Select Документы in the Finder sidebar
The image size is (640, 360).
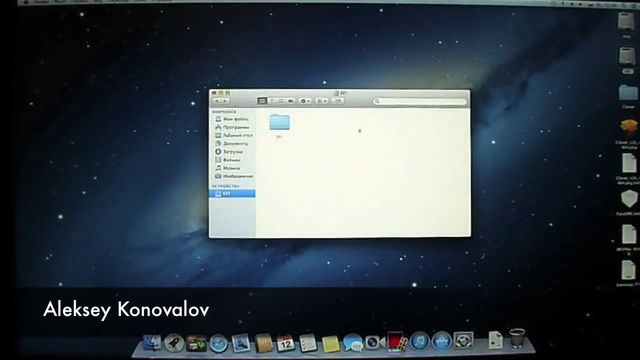(232, 144)
